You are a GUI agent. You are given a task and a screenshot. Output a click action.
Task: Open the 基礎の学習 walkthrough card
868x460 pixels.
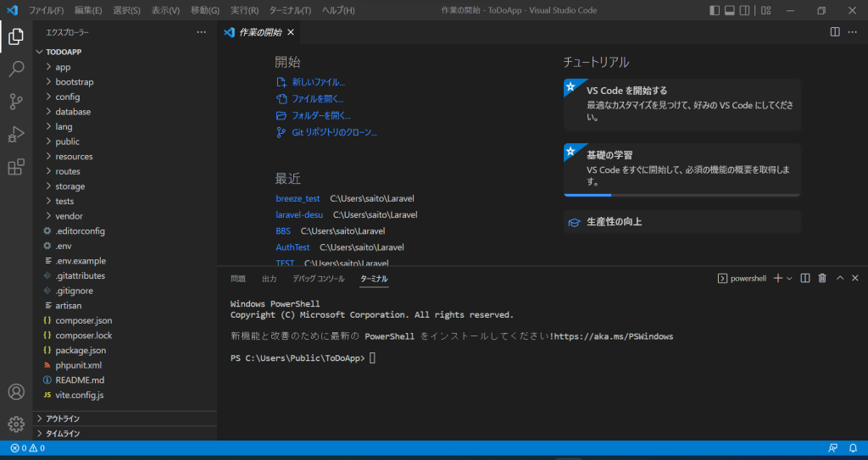click(x=682, y=169)
